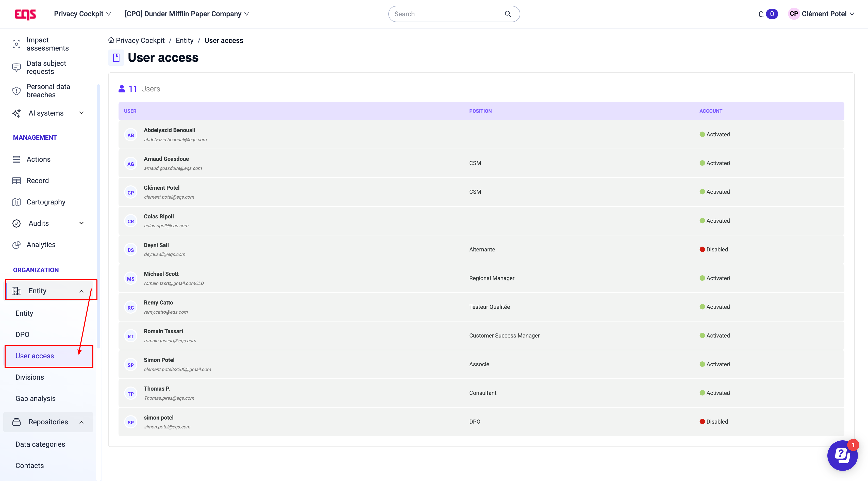Open Data categories in Repositories
Screen dimensions: 868x481
[x=40, y=444]
